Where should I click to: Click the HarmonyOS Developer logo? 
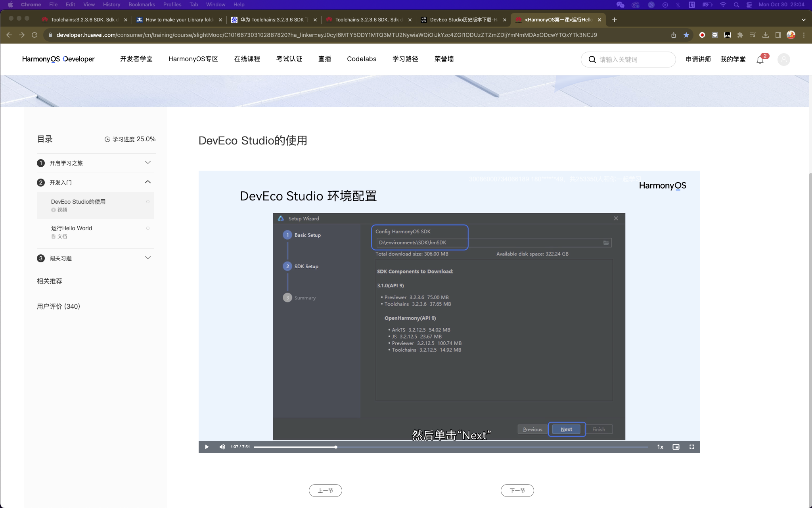(58, 59)
